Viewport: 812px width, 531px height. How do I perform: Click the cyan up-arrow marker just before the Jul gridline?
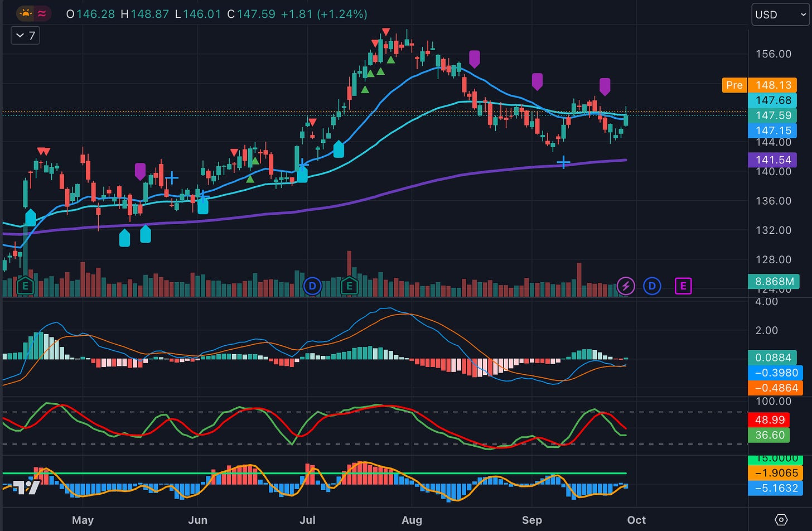click(302, 173)
